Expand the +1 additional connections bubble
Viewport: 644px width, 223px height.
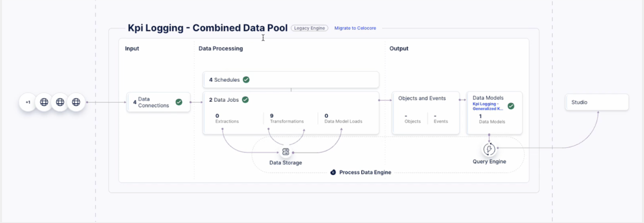point(28,102)
